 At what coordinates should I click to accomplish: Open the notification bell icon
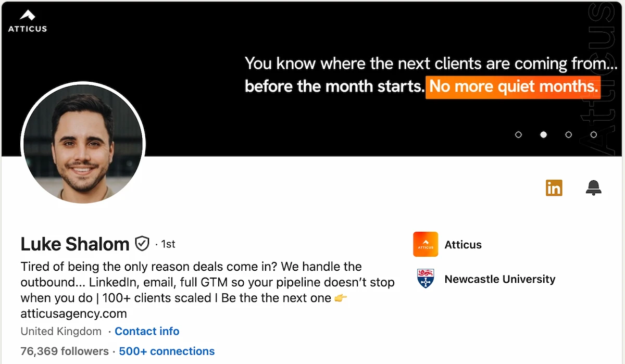pyautogui.click(x=593, y=187)
